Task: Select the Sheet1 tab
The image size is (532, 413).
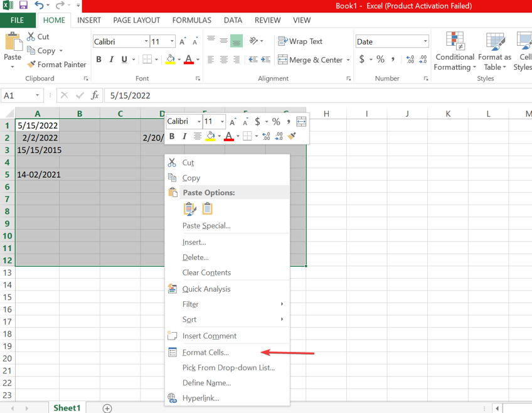Action: (x=67, y=408)
